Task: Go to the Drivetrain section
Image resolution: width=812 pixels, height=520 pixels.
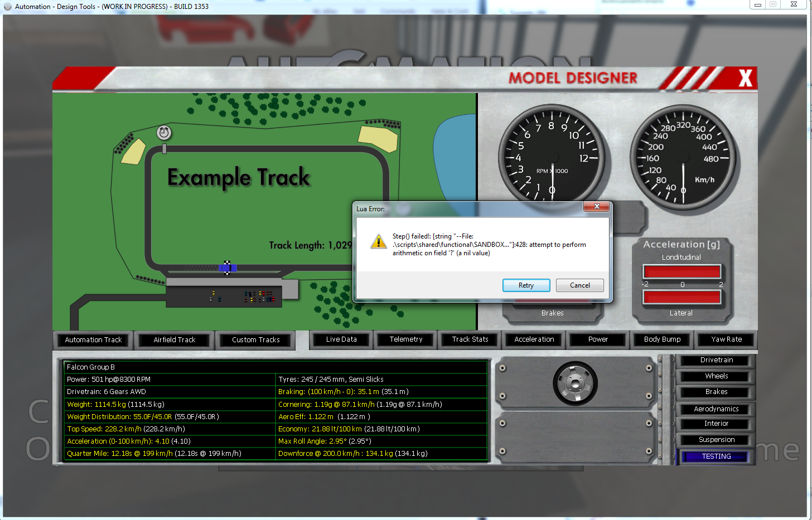Action: point(717,360)
